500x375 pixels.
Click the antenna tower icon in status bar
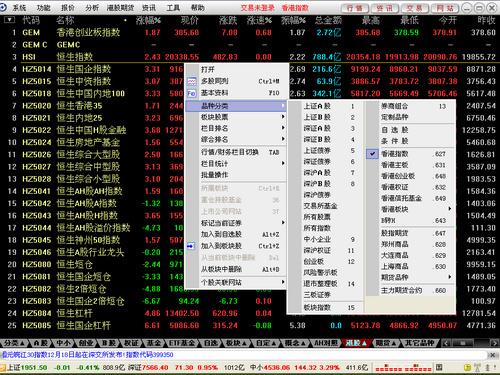click(x=478, y=367)
